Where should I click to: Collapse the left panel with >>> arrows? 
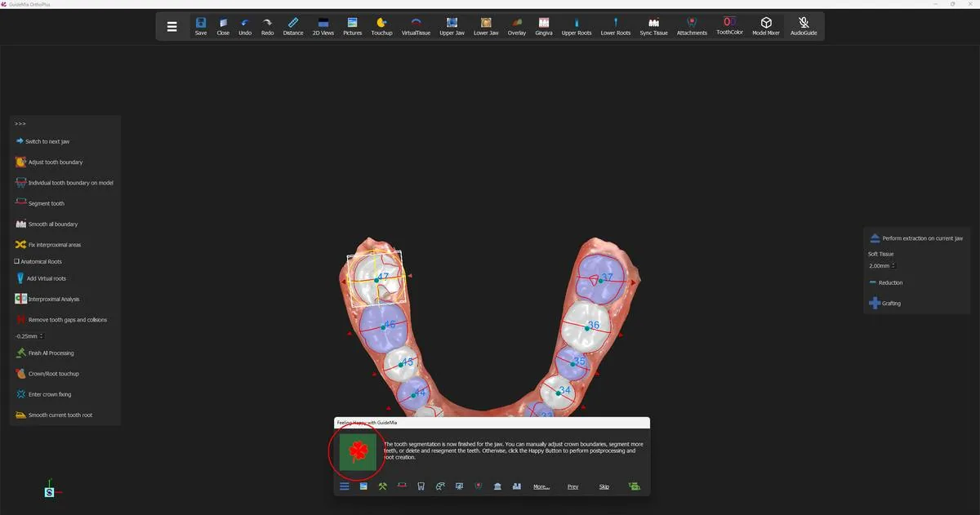20,123
